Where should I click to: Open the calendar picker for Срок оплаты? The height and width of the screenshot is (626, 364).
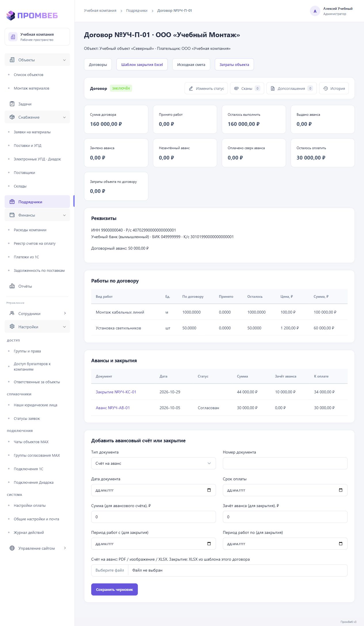click(341, 490)
